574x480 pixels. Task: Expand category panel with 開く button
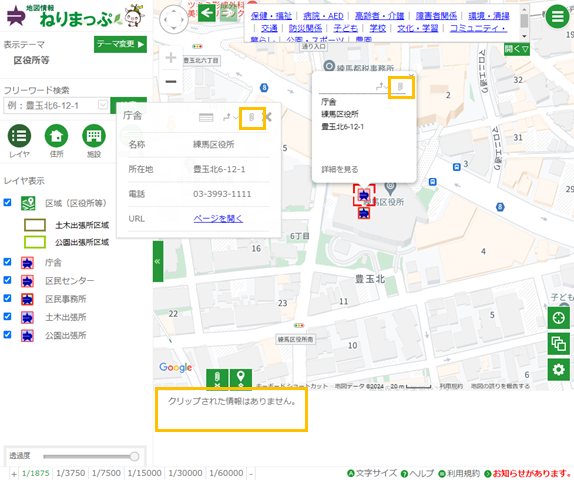click(x=517, y=48)
